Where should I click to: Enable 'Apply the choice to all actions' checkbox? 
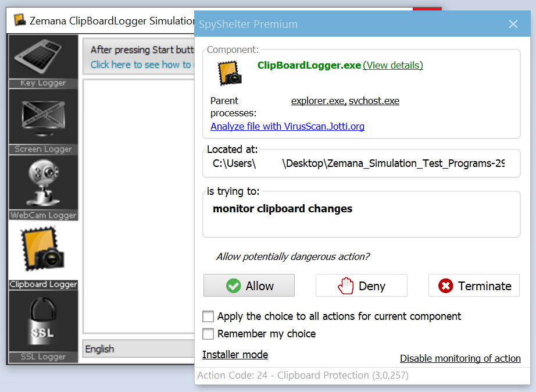tap(208, 316)
